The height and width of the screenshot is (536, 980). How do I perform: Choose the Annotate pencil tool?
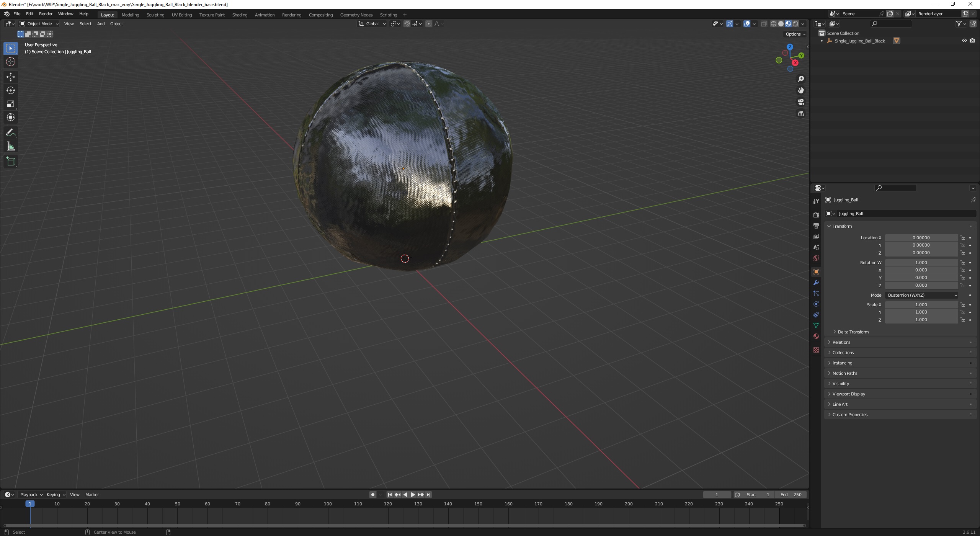click(11, 133)
